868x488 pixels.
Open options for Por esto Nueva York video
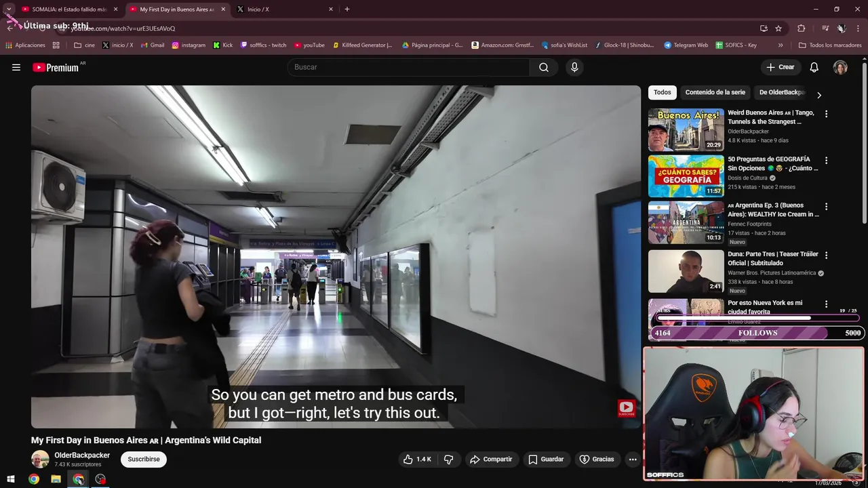pos(826,304)
